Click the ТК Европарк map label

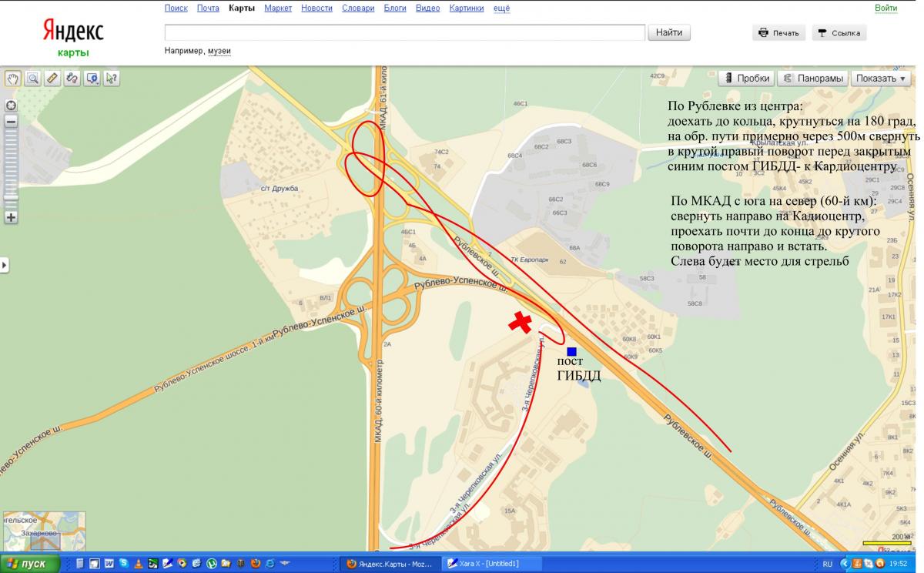click(531, 260)
